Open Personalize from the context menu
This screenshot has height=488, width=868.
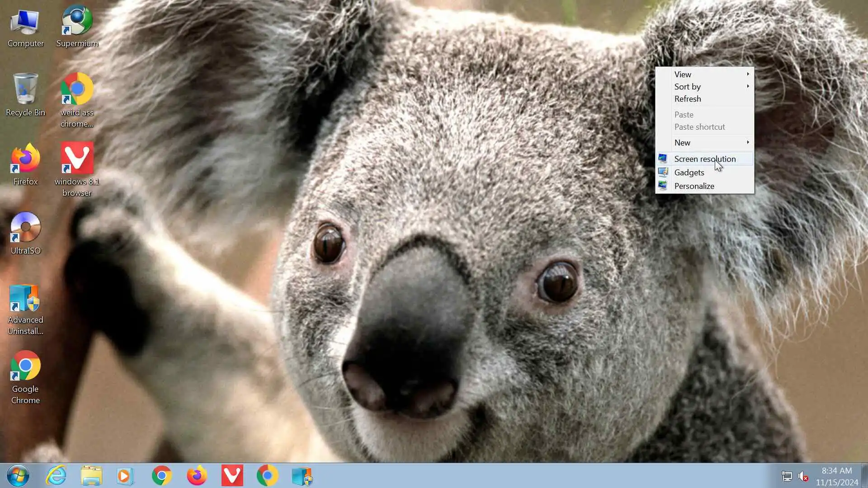(x=694, y=186)
